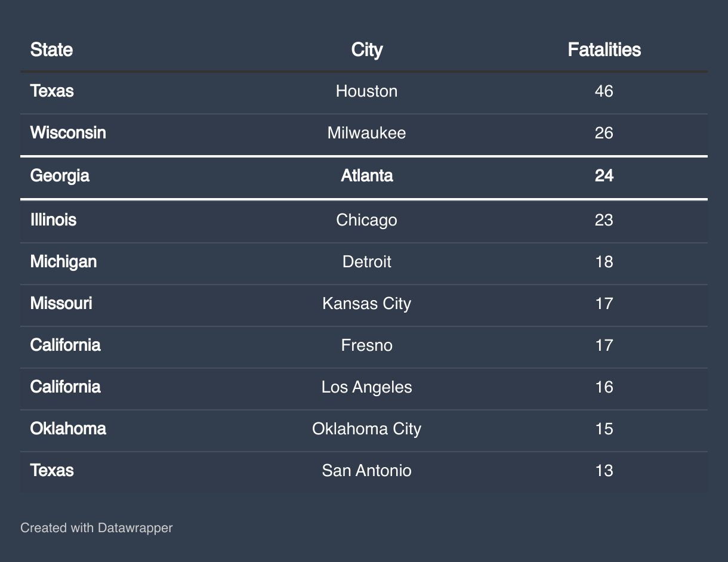Click the State column header
This screenshot has height=562, width=728.
tap(52, 50)
